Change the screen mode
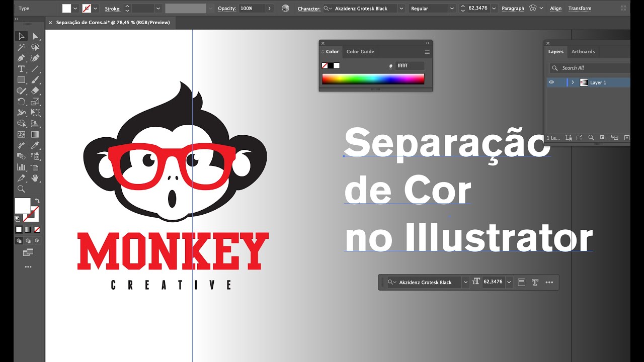Screen dimensions: 644x362 coord(28,252)
